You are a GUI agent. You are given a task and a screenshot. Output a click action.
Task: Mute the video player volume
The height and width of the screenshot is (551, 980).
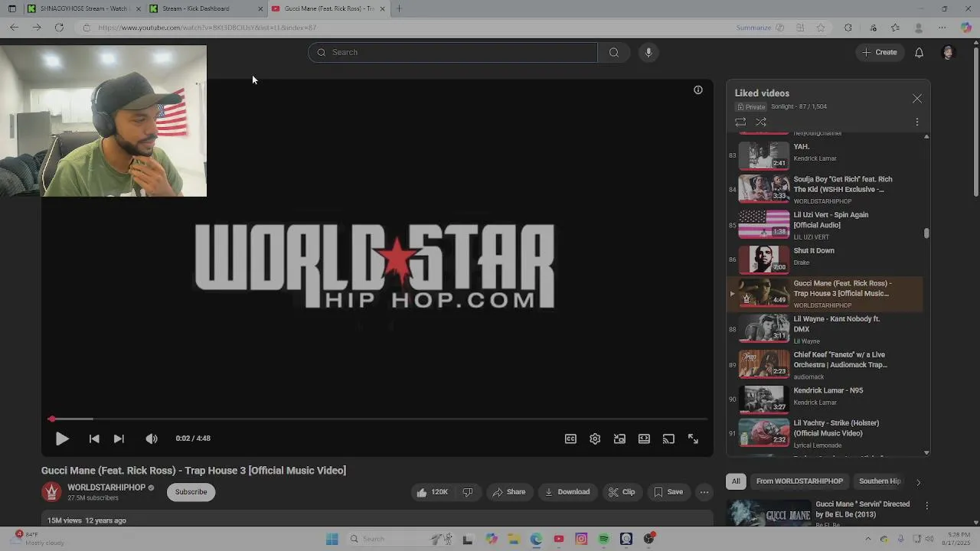[x=152, y=439]
